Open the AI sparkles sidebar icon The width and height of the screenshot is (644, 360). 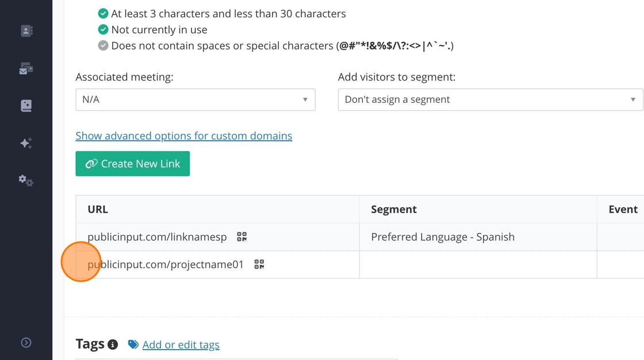pos(26,143)
